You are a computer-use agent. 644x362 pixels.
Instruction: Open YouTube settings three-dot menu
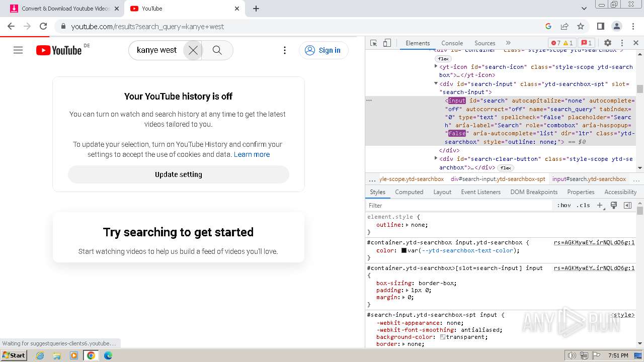point(285,50)
